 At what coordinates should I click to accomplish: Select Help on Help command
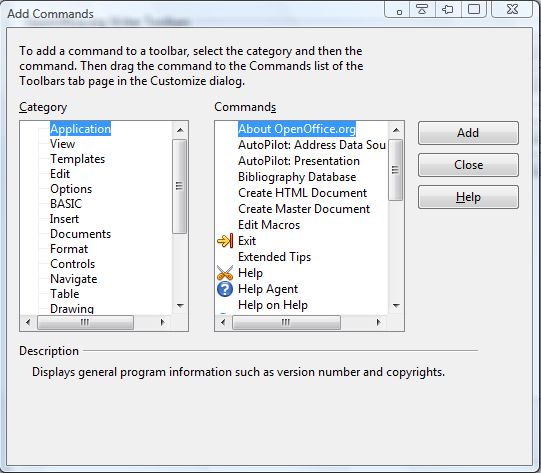tap(273, 305)
